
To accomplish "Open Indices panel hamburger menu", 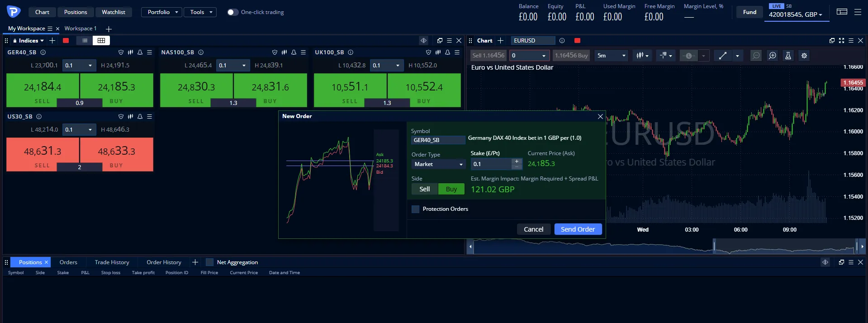I will pos(449,41).
